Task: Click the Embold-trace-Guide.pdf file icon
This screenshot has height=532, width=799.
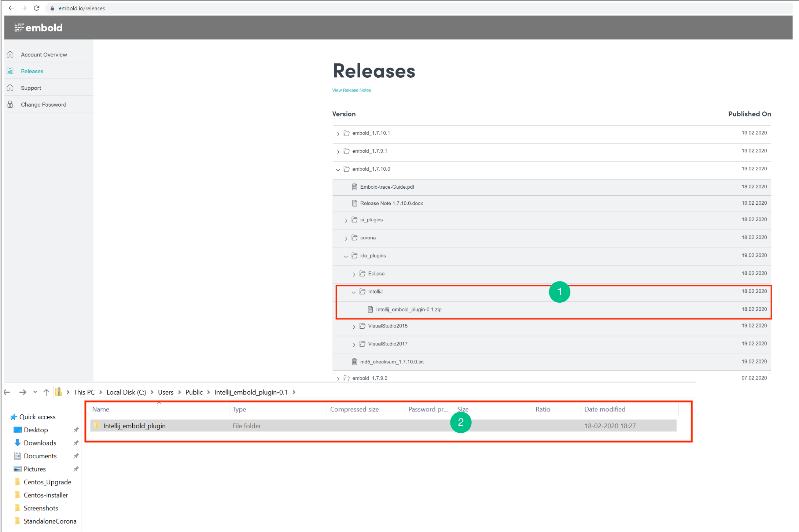Action: [354, 187]
